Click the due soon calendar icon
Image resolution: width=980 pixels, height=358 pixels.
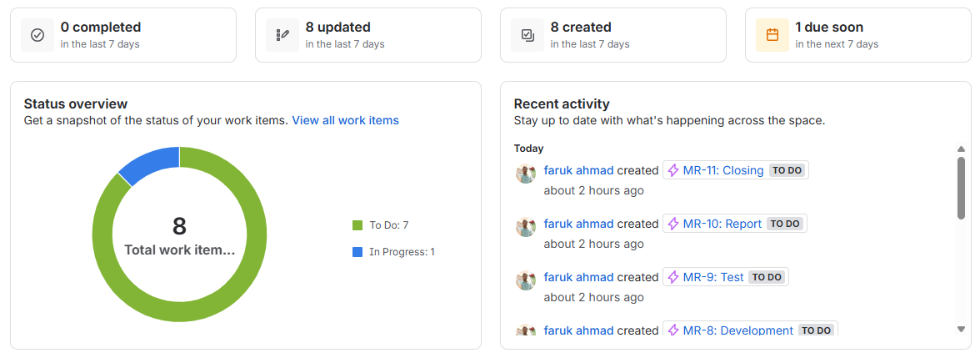pyautogui.click(x=772, y=35)
